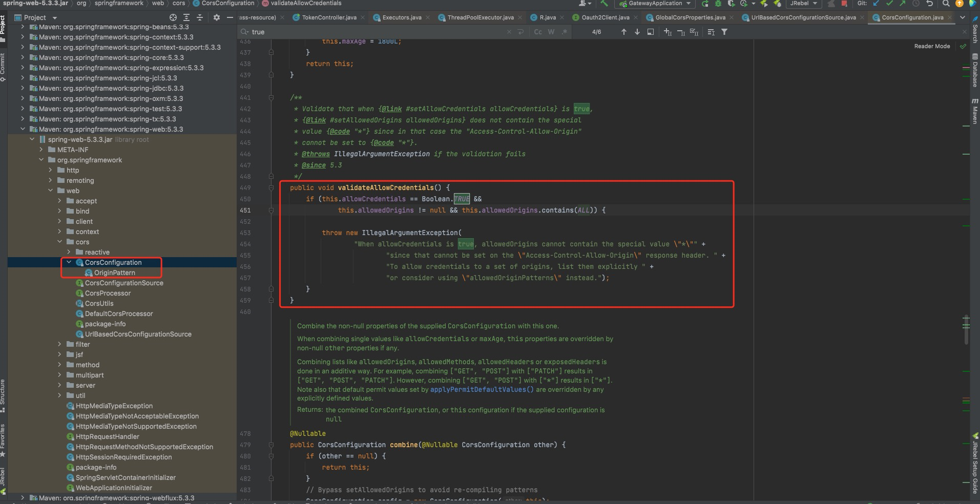Expand the spring-webflux:5.3.3 Maven library
The height and width of the screenshot is (504, 980).
[x=22, y=498]
